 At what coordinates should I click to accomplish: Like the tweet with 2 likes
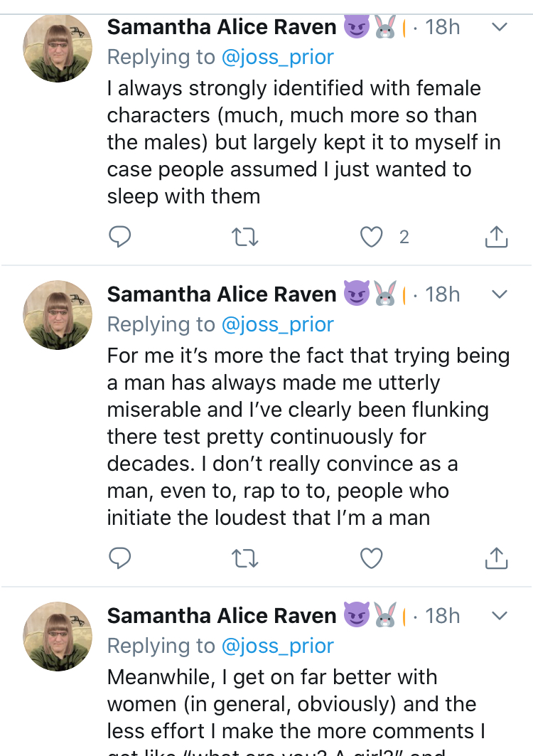pos(371,237)
